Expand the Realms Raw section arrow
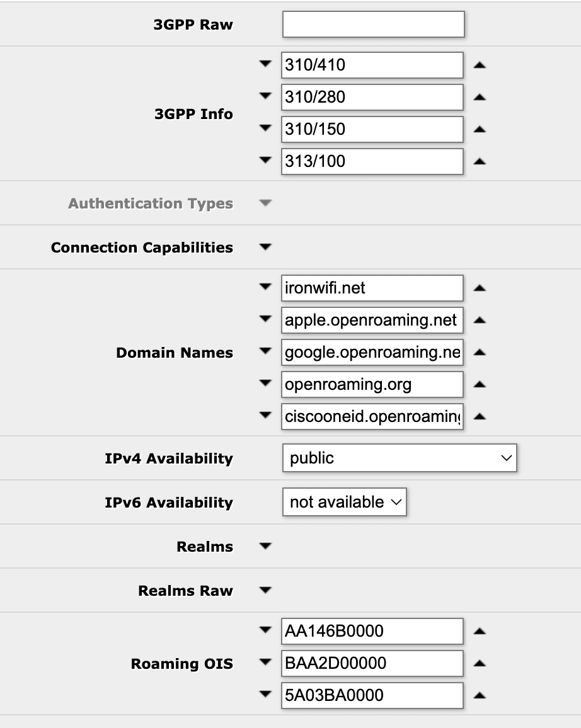Screen dimensions: 581x728 [x=265, y=591]
